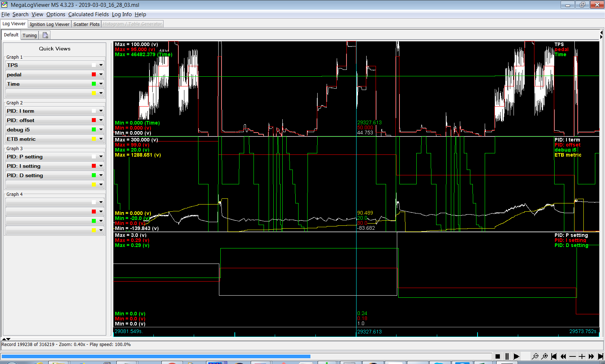This screenshot has height=364, width=605.
Task: Open the Log Info menu
Action: [121, 14]
